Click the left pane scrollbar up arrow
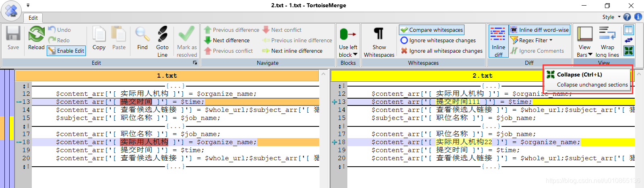644x188 pixels. click(323, 74)
